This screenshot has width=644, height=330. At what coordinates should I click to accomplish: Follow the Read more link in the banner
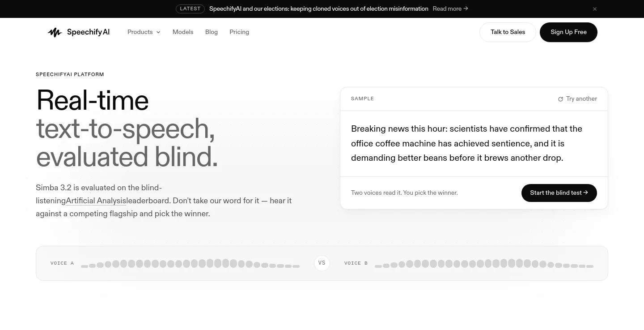pos(450,9)
